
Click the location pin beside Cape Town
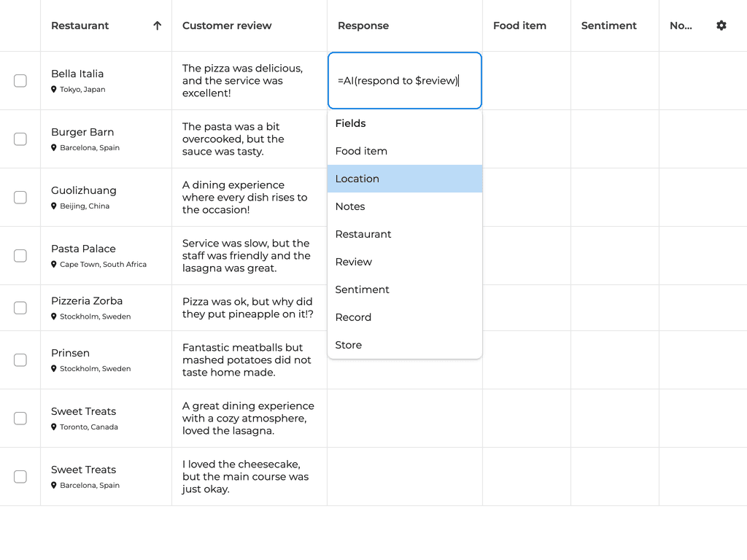point(54,265)
